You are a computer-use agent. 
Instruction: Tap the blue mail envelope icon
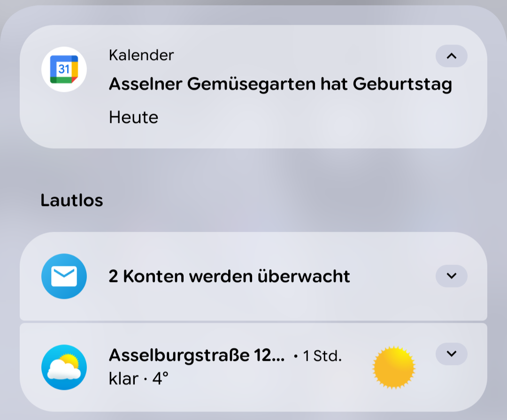(x=64, y=276)
